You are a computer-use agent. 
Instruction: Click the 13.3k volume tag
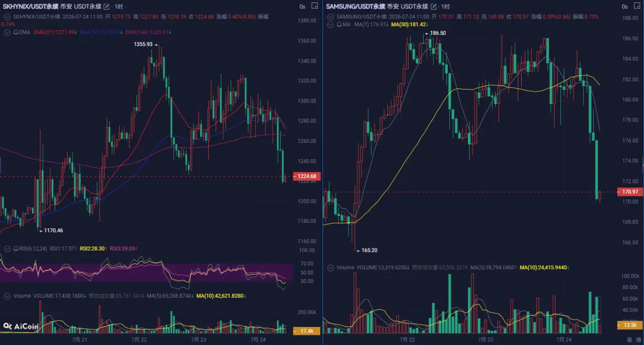tap(630, 325)
